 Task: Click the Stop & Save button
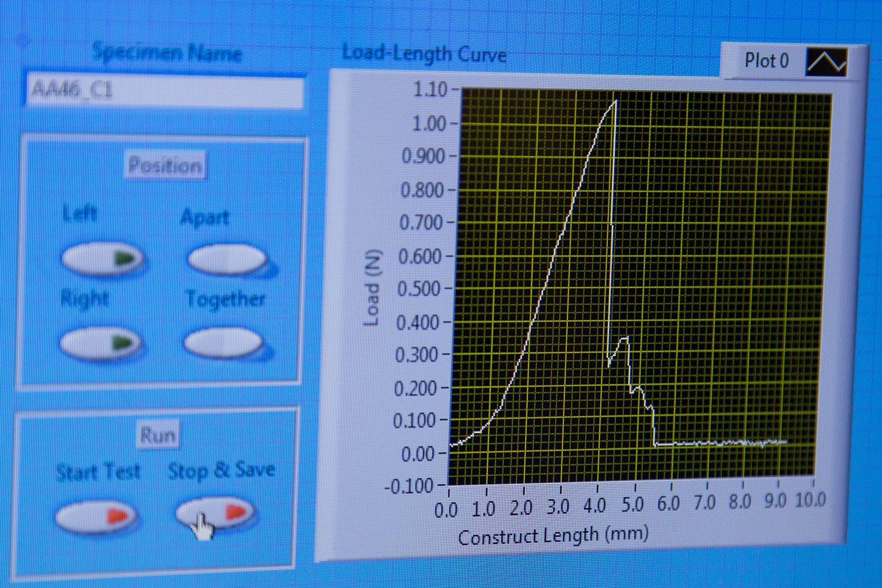[x=216, y=513]
